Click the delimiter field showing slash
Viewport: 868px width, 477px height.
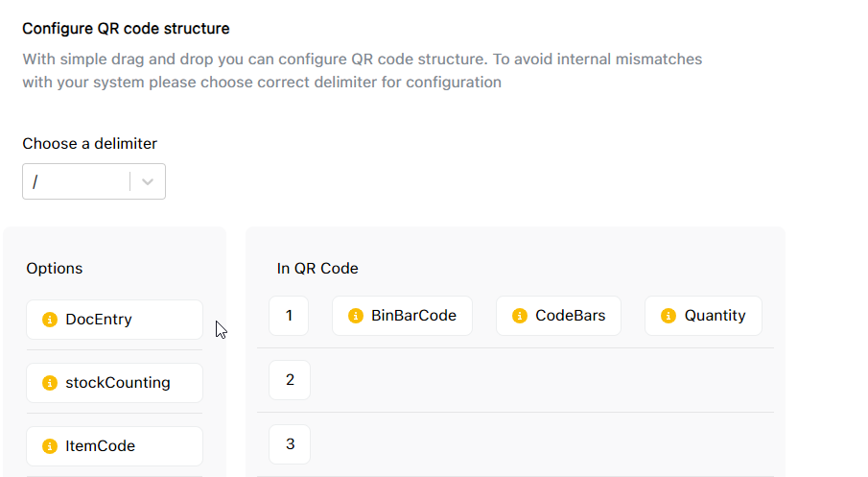pyautogui.click(x=77, y=181)
